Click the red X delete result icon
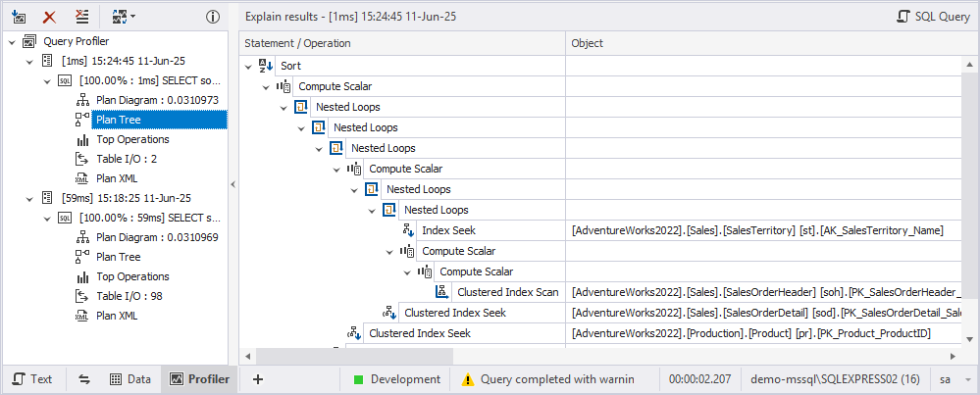The width and height of the screenshot is (980, 395). 49,17
